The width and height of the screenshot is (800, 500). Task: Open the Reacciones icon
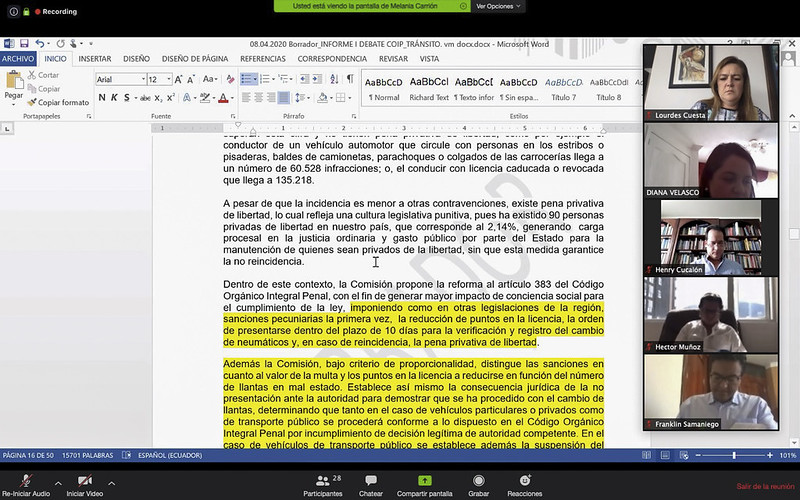coord(524,481)
